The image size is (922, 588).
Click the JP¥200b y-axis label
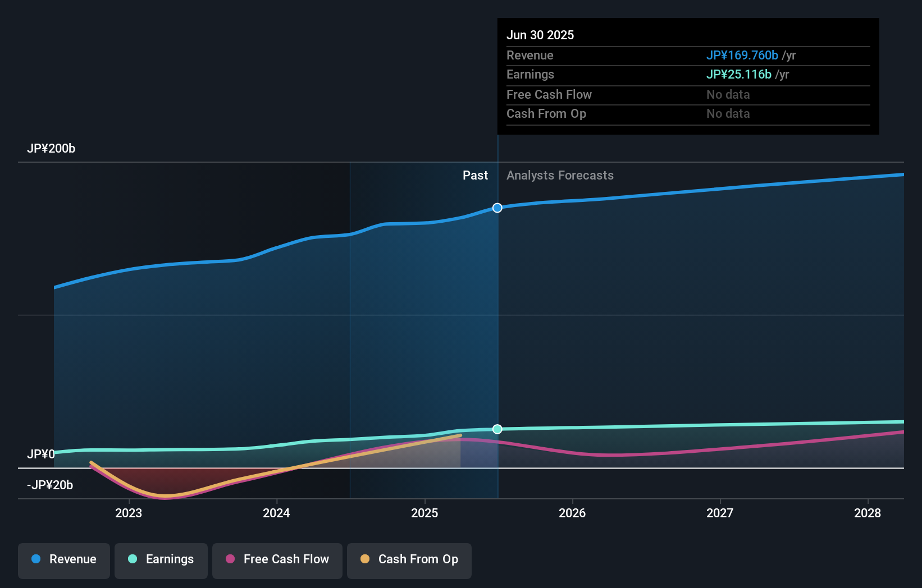(51, 149)
